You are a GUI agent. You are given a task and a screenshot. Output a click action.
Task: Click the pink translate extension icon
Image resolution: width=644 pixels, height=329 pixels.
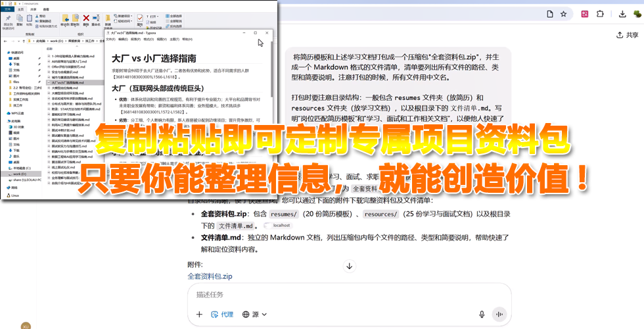pyautogui.click(x=585, y=14)
